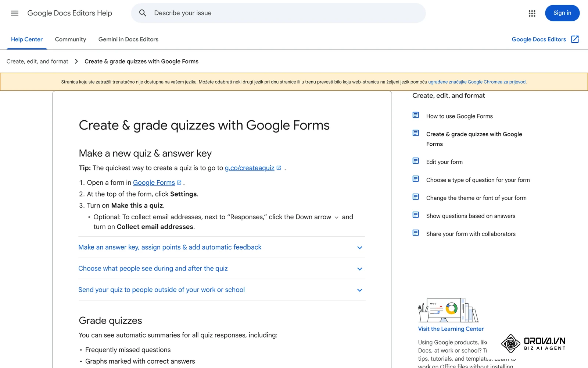Go to 'Create, edit, and format' breadcrumb
588x368 pixels.
[37, 61]
